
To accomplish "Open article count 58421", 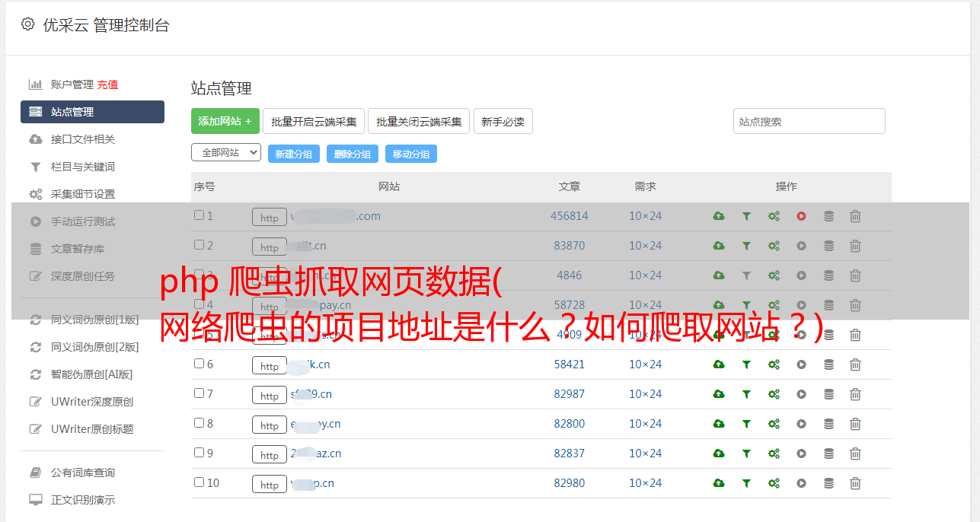I will point(570,364).
